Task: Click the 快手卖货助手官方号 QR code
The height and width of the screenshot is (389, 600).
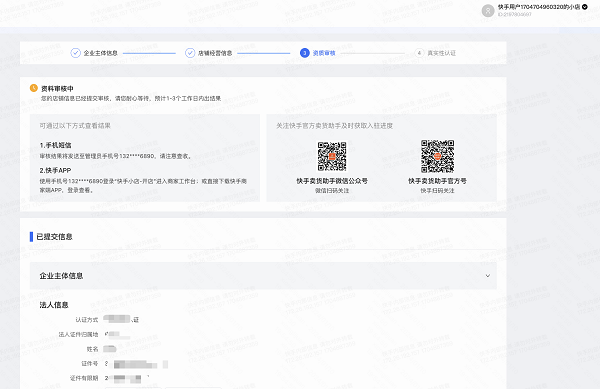Action: (437, 156)
